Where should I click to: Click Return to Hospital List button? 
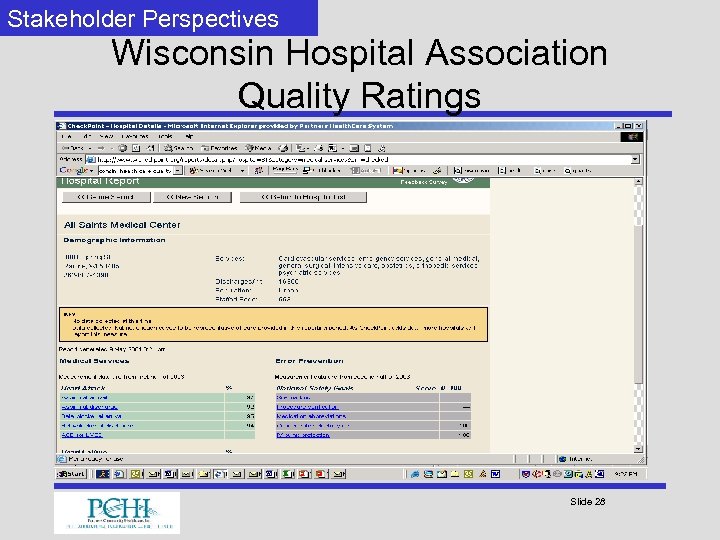point(303,197)
